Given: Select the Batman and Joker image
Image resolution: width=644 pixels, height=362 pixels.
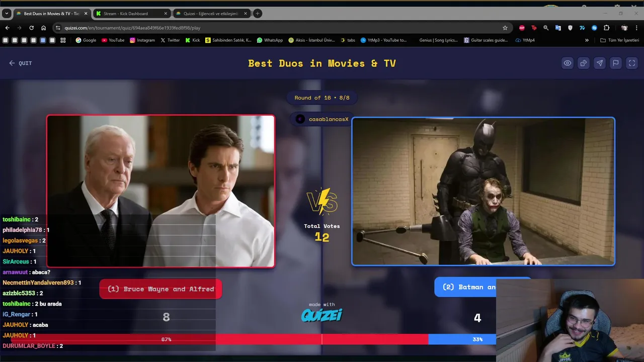Looking at the screenshot, I should pos(483,191).
